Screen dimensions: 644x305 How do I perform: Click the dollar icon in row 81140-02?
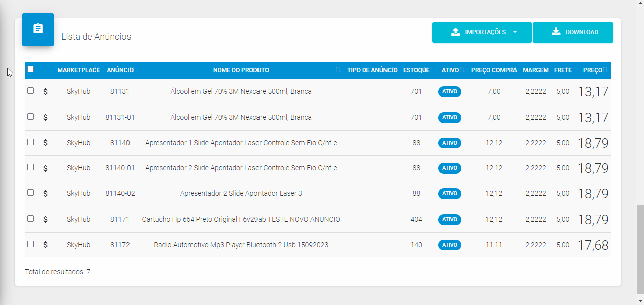click(45, 193)
